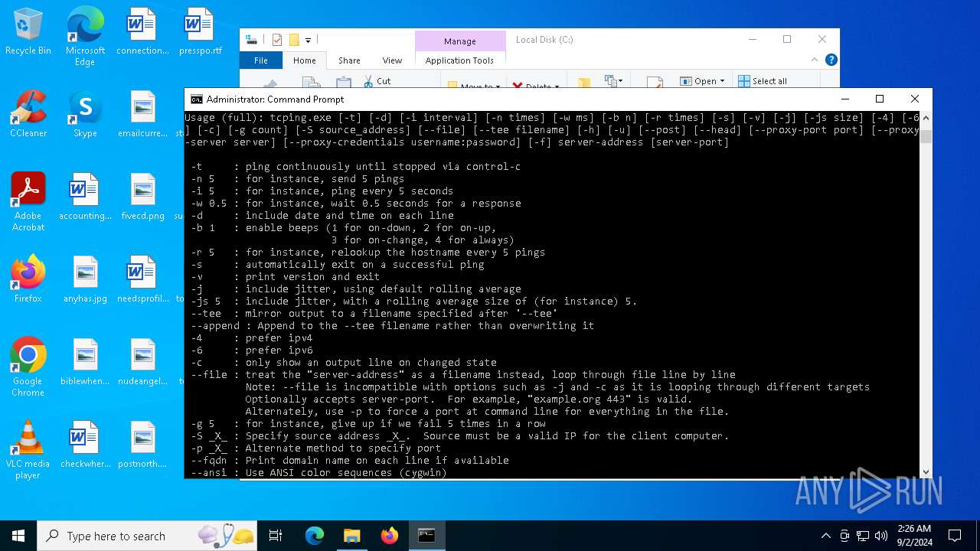980x551 pixels.
Task: Click scrollbar thumb in Command Prompt
Action: (x=926, y=135)
